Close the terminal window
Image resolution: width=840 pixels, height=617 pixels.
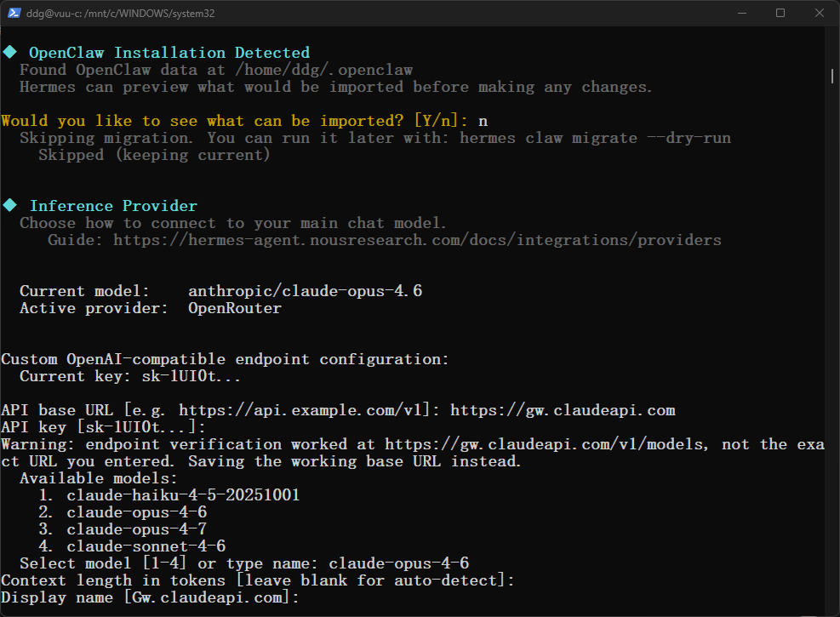(x=819, y=13)
